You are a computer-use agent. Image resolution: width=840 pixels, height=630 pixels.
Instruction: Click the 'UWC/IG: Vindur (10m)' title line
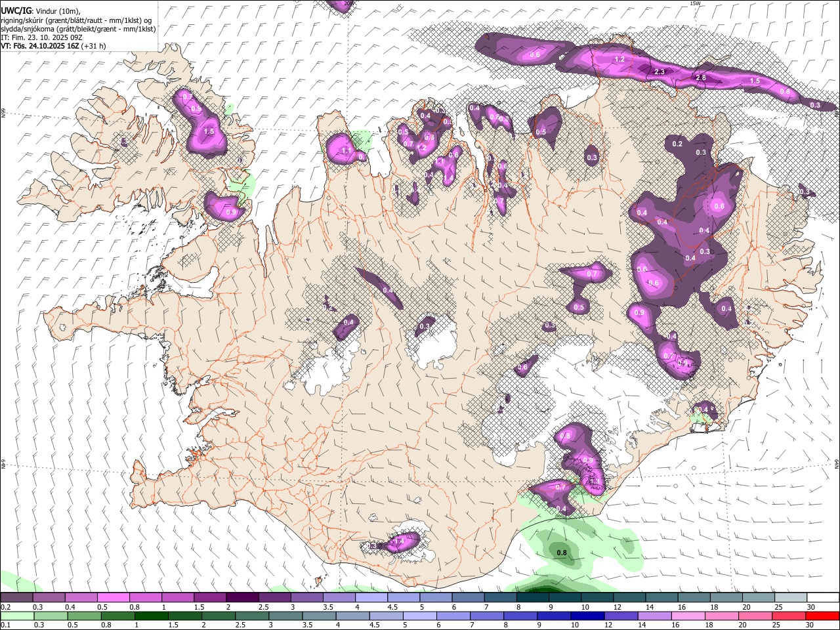40,10
